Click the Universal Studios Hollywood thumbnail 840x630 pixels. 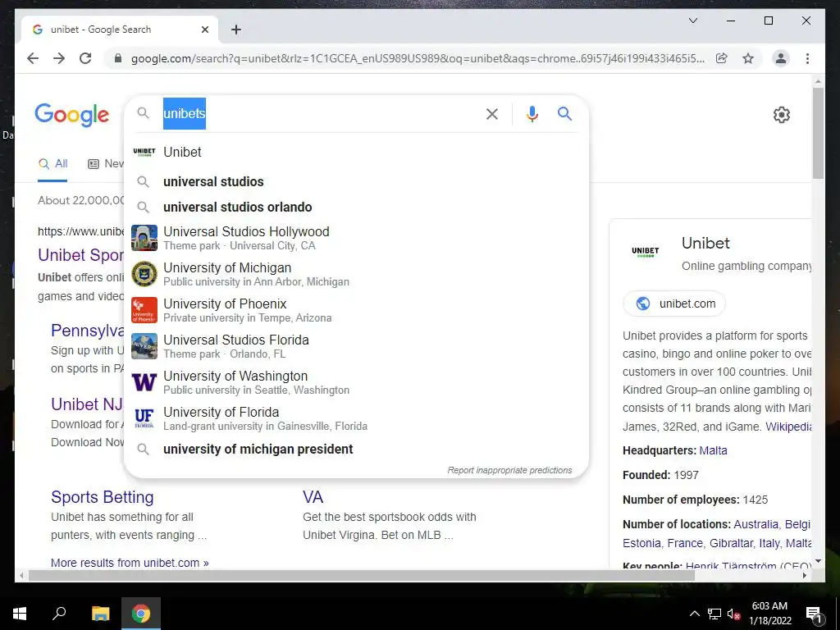point(144,238)
